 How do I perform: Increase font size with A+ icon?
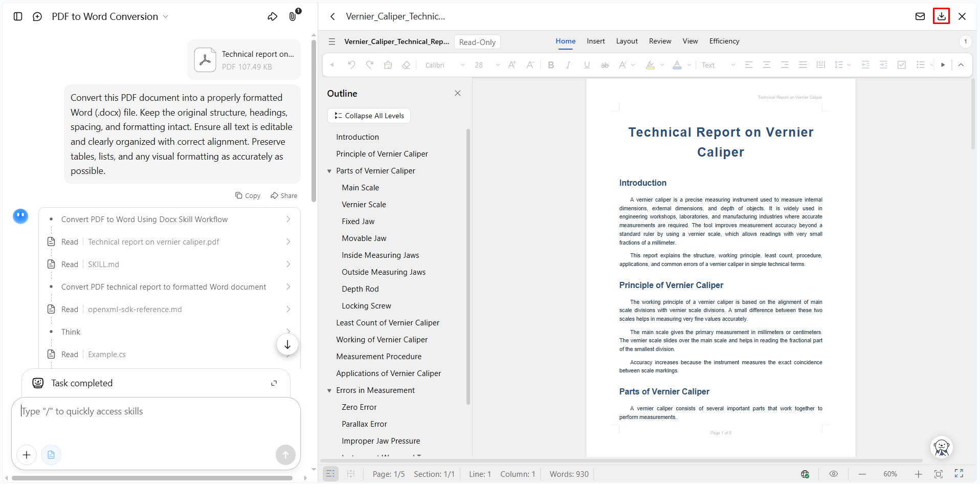click(x=512, y=65)
